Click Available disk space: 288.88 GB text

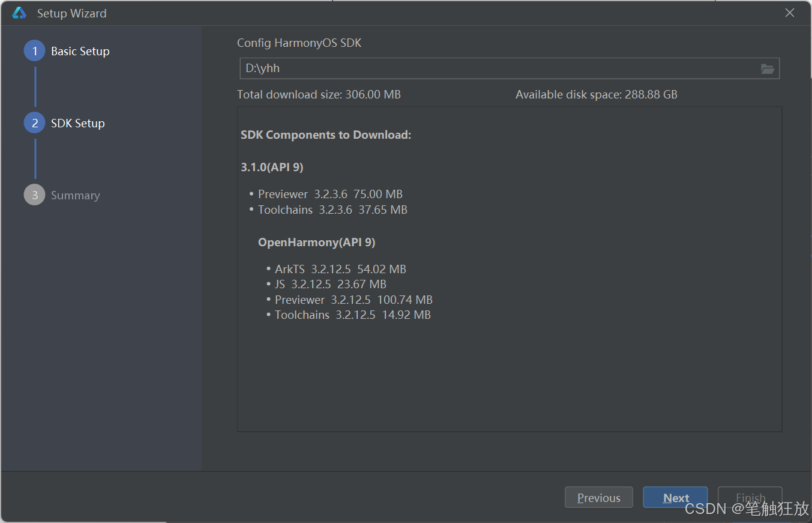[x=597, y=94]
